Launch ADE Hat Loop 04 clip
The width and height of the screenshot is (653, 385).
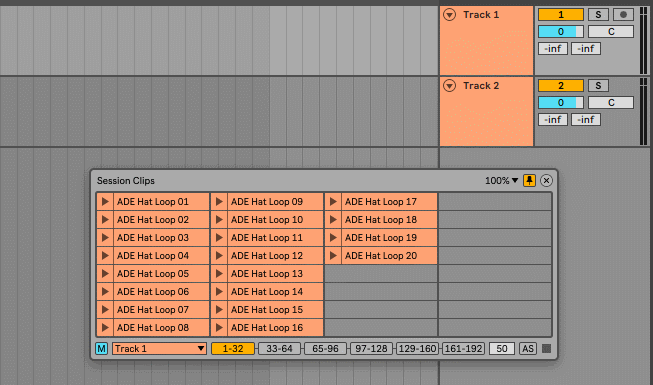[x=105, y=255]
